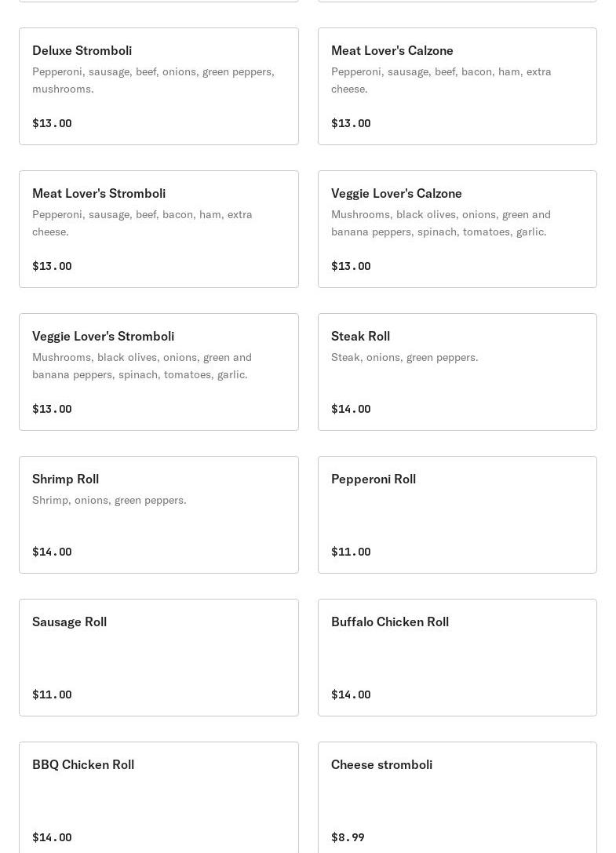Select the Pepperoni Roll card
Image resolution: width=616 pixels, height=853 pixels.
(374, 479)
